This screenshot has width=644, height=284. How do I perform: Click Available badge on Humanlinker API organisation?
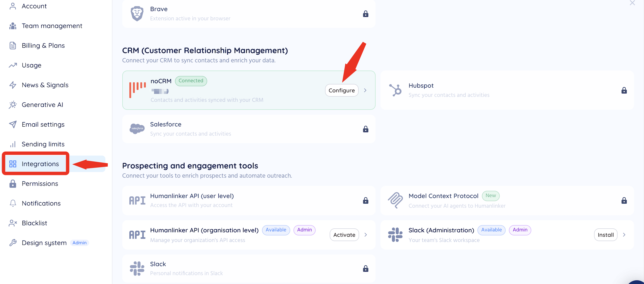(x=276, y=230)
